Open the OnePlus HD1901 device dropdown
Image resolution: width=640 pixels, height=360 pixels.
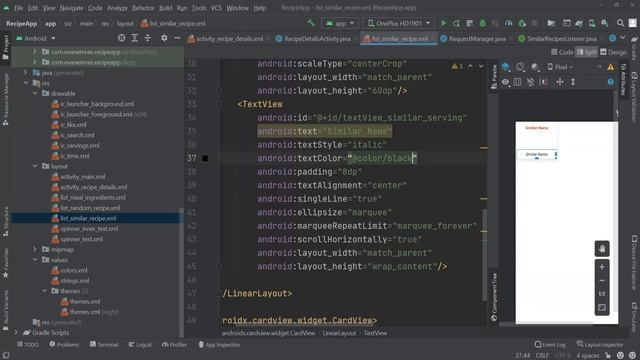pos(398,23)
